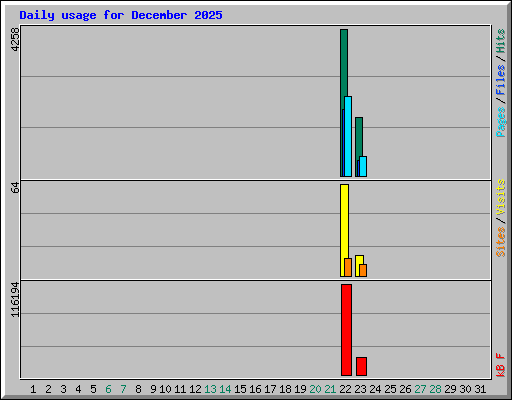Click the cyan Pages bar for day 22
Viewport: 512px width, 400px height.
(x=348, y=137)
